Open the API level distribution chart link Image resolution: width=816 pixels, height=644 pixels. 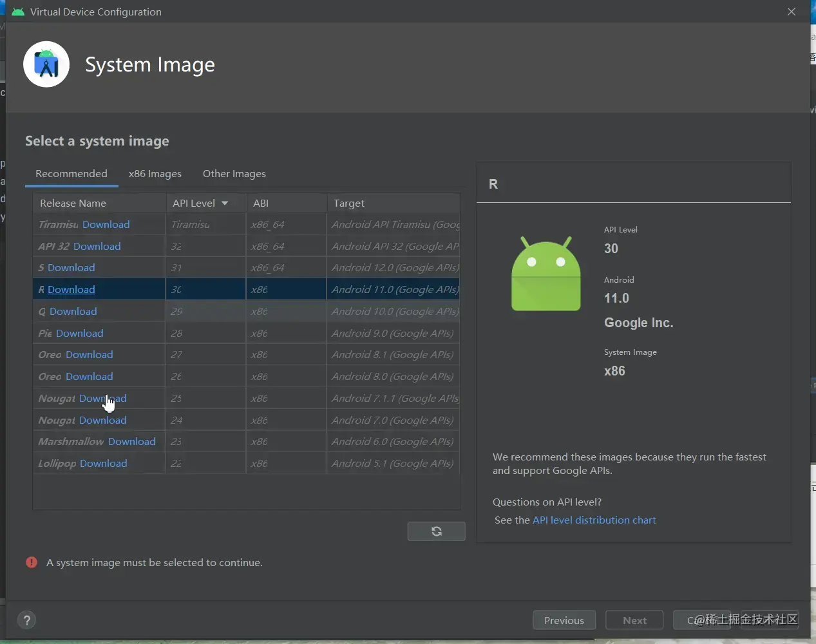point(594,520)
